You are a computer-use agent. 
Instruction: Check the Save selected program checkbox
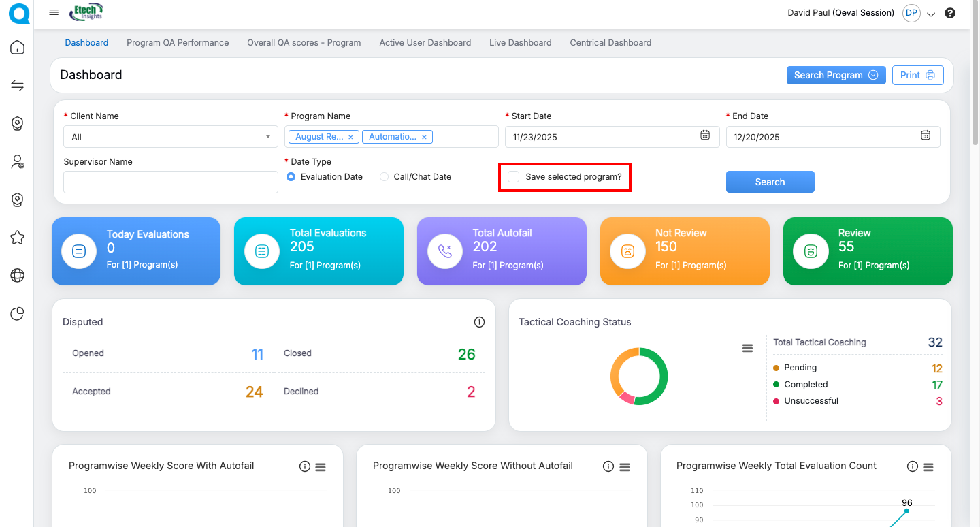(x=514, y=177)
